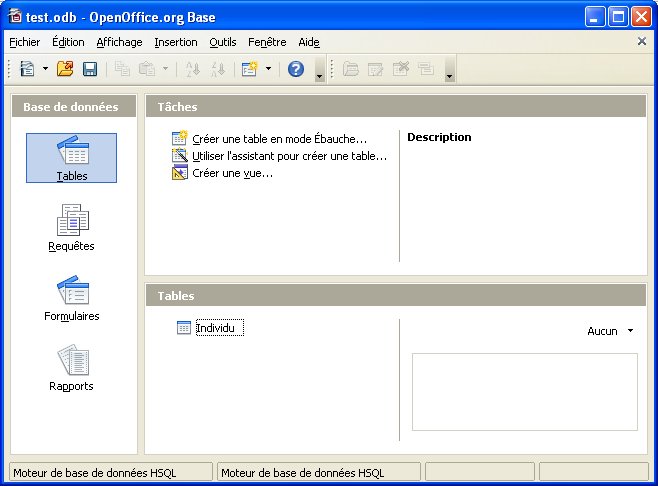Screen dimensions: 658x486
Task: Click the test.odb title bar icon
Action: pyautogui.click(x=15, y=16)
